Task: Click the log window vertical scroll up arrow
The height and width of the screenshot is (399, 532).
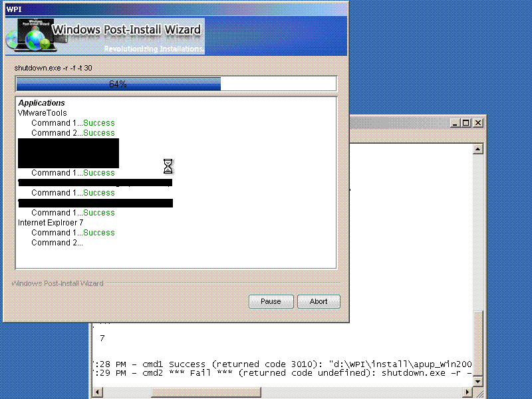Action: click(x=477, y=149)
